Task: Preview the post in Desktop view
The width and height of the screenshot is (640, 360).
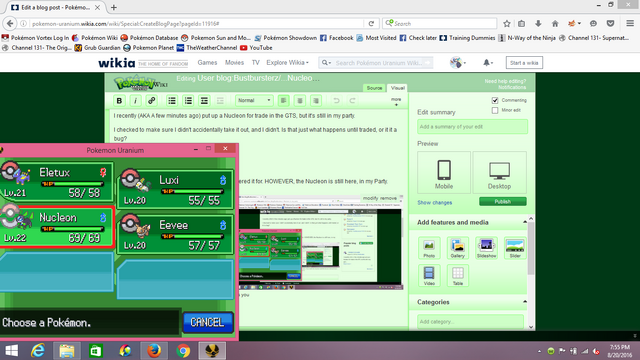Action: pyautogui.click(x=499, y=173)
